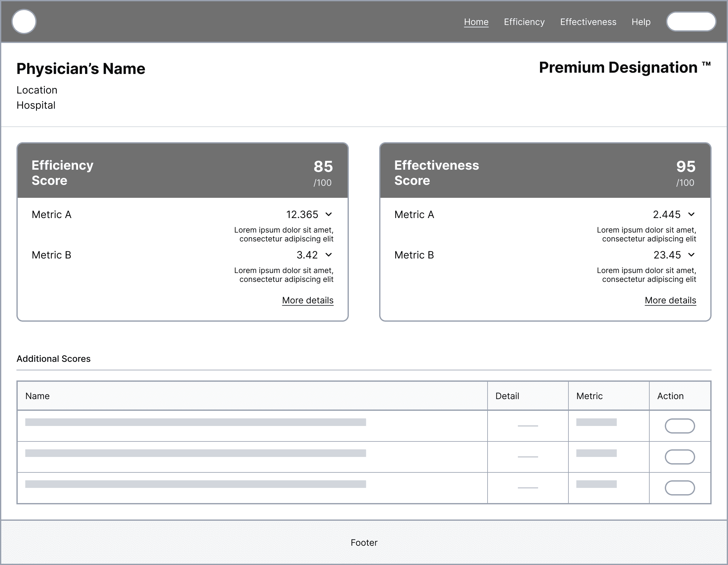728x565 pixels.
Task: Expand Efficiency Metric B chevron
Action: pyautogui.click(x=329, y=255)
